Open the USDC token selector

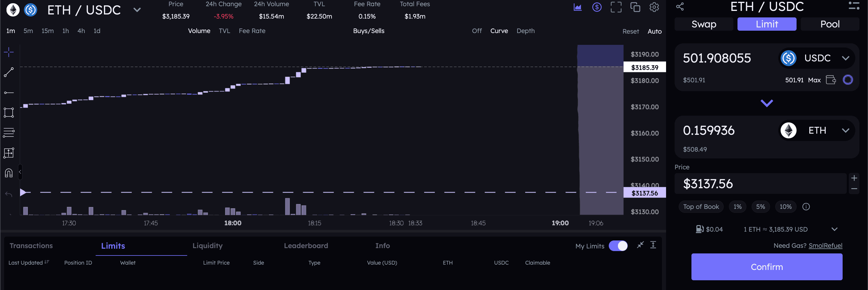(x=816, y=58)
